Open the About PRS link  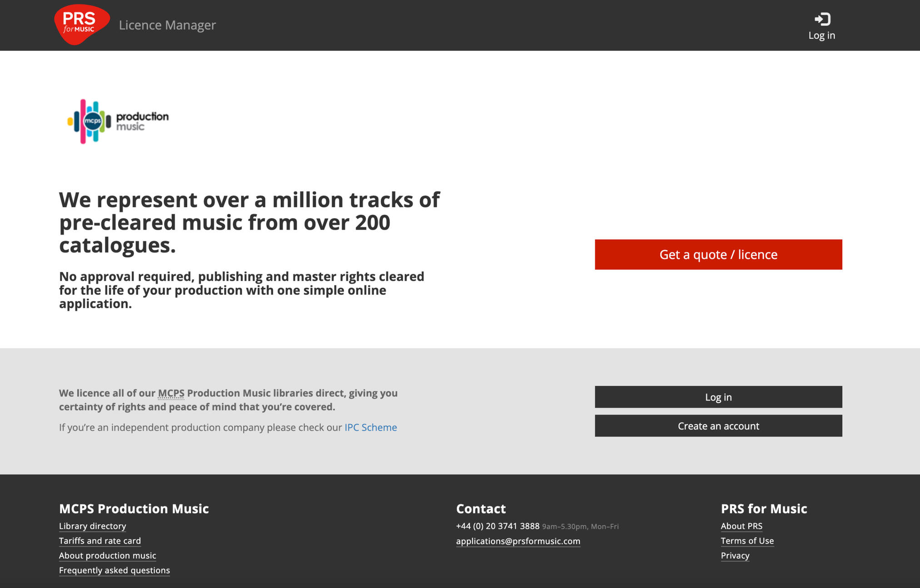(741, 526)
